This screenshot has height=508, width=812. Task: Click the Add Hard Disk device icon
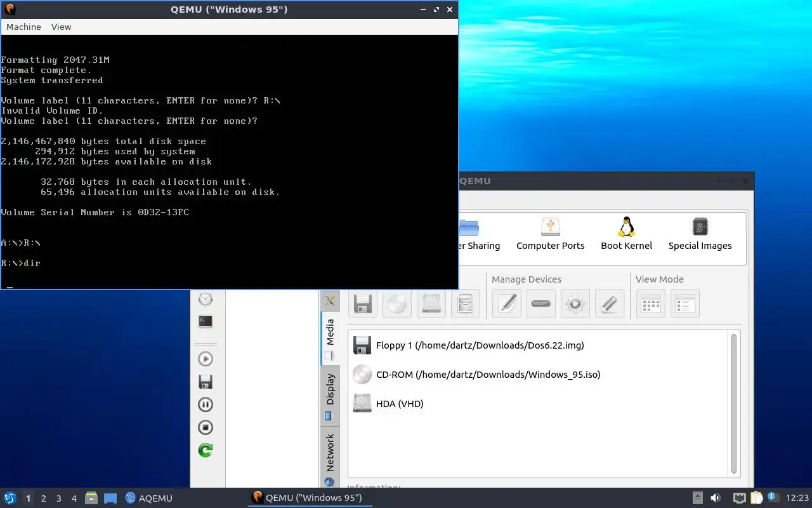(431, 304)
